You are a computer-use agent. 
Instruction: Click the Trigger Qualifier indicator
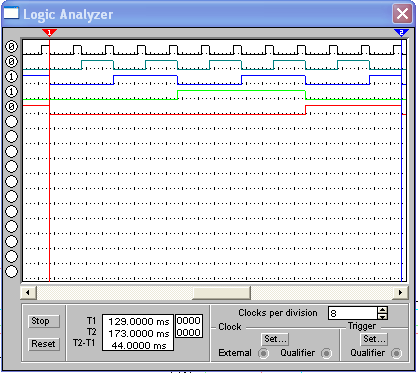coord(396,353)
